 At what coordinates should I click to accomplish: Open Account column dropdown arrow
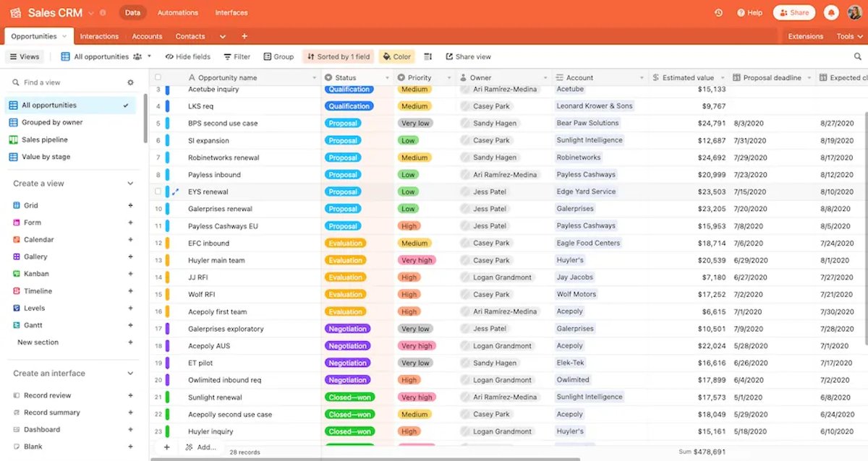642,77
